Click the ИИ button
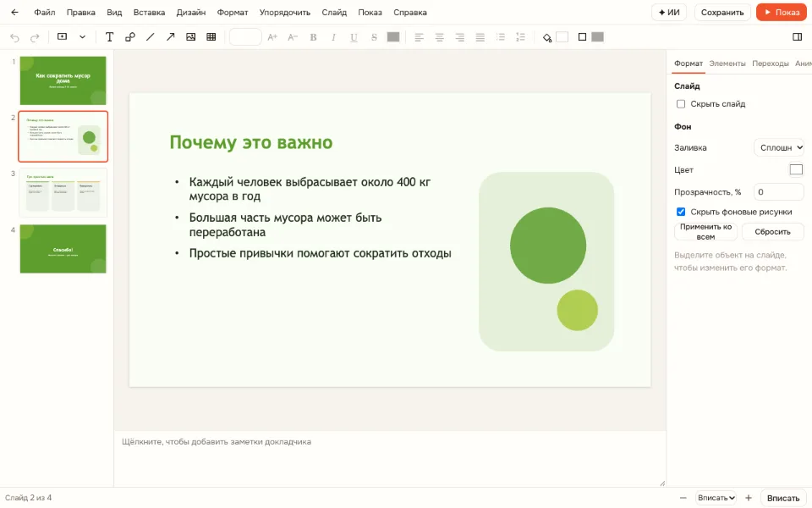 tap(669, 12)
